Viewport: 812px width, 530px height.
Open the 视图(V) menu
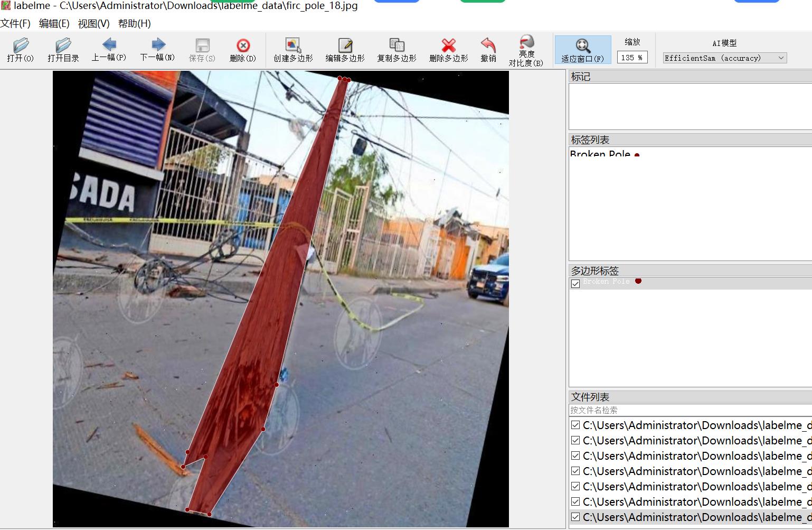pos(93,23)
